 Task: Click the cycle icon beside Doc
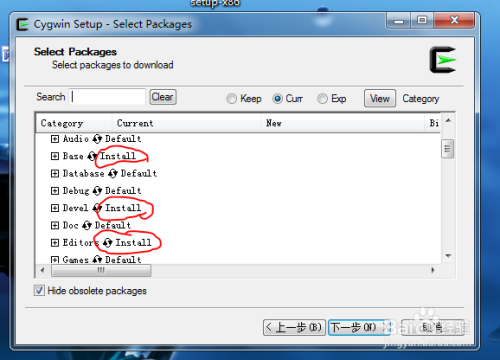(87, 225)
